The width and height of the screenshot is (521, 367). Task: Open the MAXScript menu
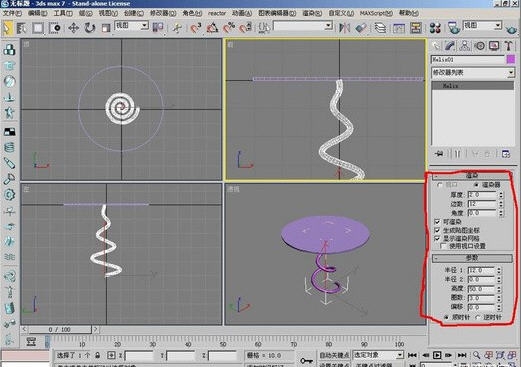click(376, 13)
